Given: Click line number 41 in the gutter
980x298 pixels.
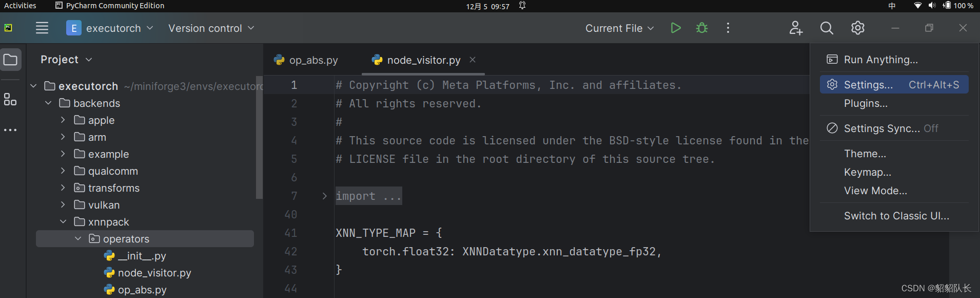Looking at the screenshot, I should coord(291,233).
